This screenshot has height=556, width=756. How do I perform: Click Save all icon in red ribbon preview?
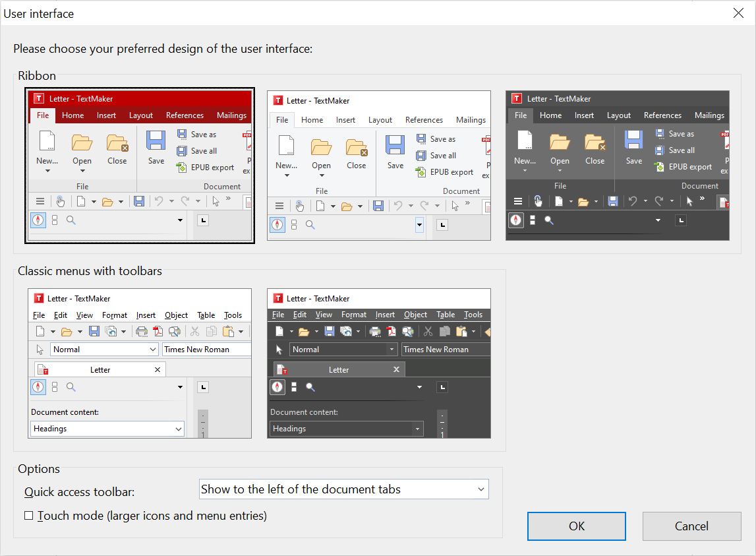pos(182,151)
